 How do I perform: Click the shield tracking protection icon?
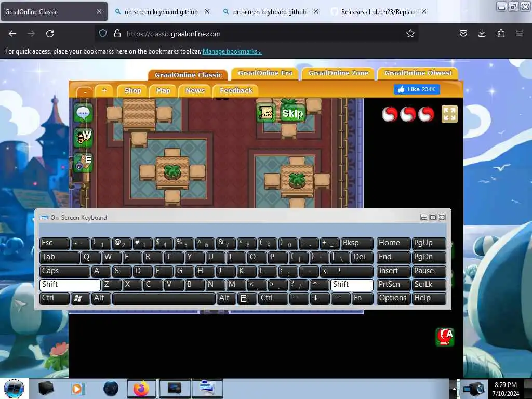click(x=103, y=33)
